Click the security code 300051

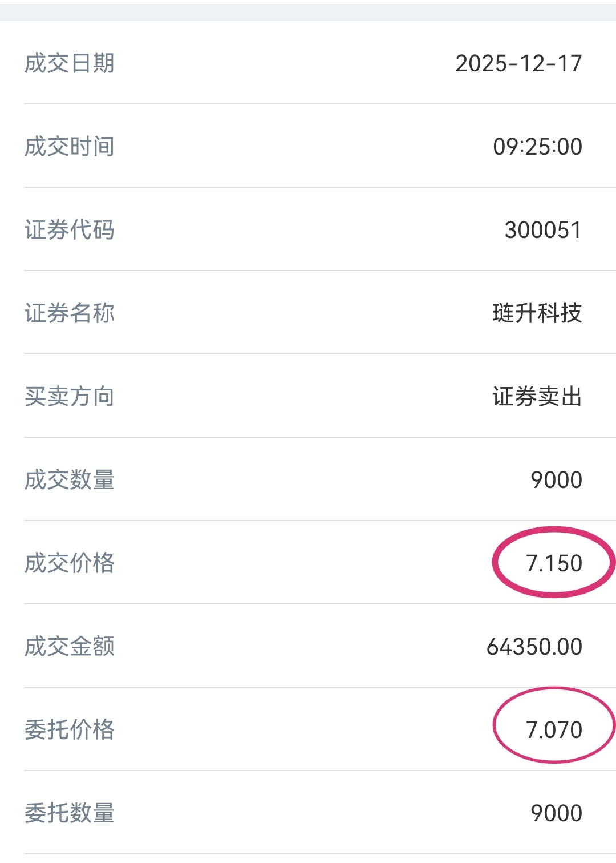(543, 230)
